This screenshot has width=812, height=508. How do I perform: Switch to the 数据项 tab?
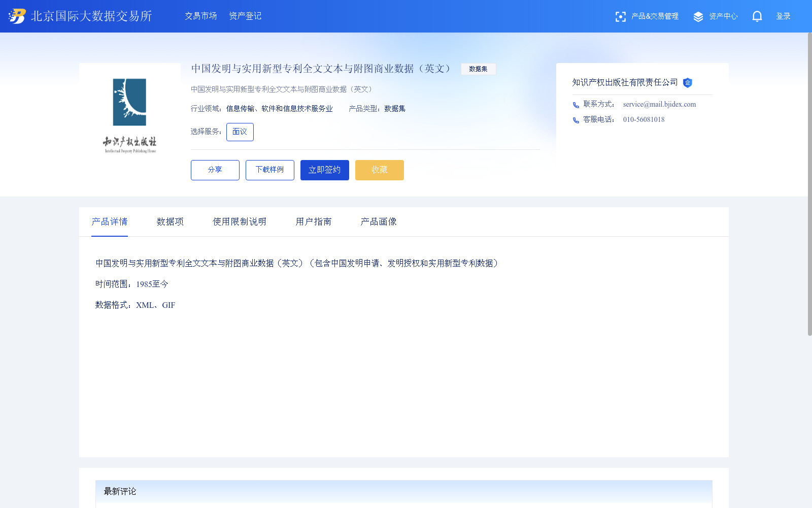tap(170, 222)
